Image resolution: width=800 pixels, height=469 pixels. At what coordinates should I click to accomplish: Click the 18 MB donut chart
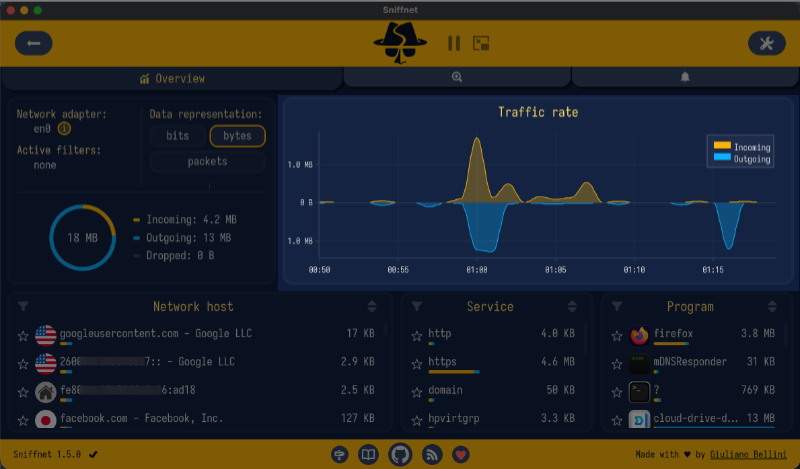(x=83, y=237)
